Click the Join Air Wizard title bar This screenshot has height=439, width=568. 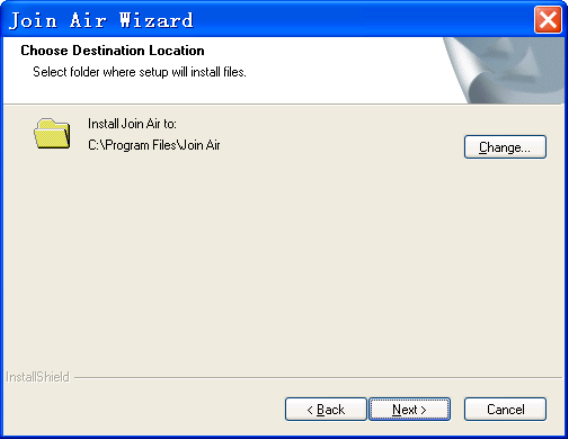tap(268, 20)
